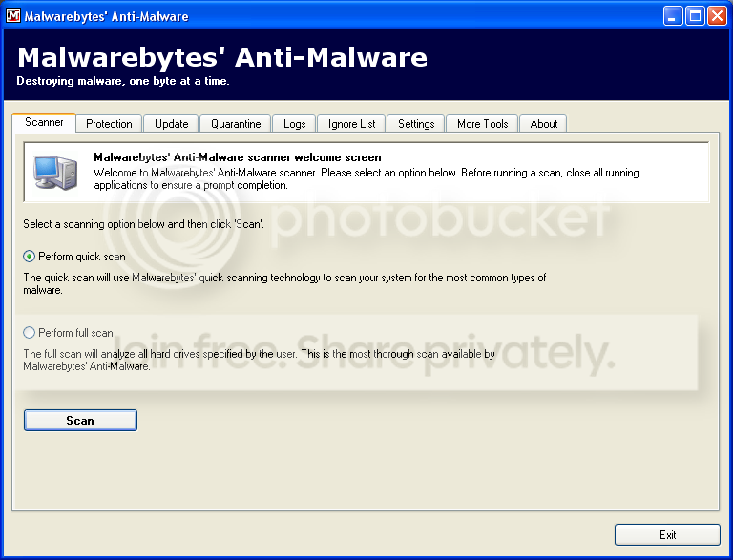733x560 pixels.
Task: Start the scan with Scan button
Action: (80, 420)
